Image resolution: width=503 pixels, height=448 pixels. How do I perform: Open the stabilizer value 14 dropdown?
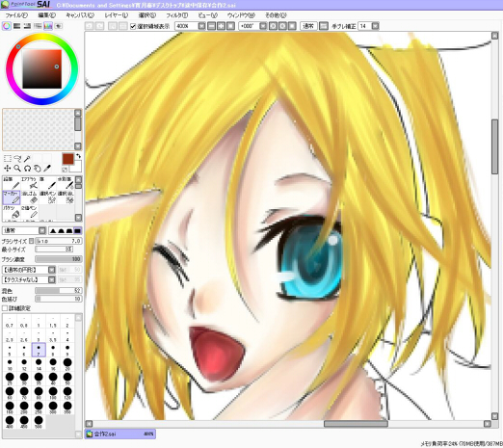click(375, 26)
